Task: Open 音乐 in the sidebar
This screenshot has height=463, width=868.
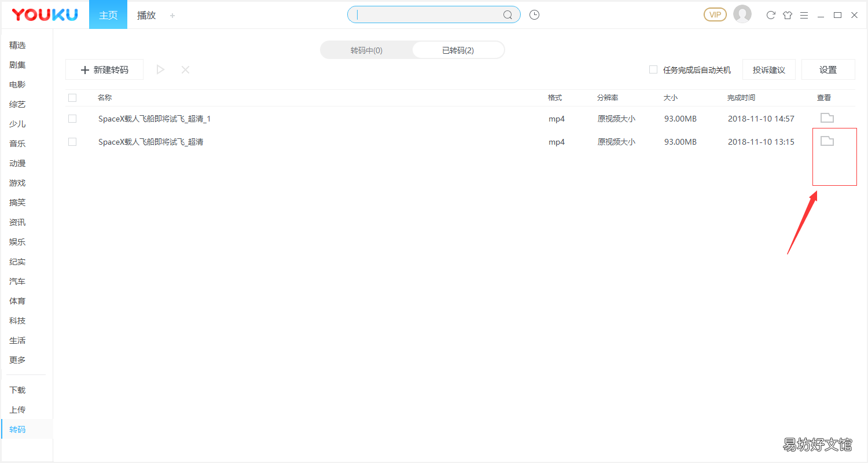Action: tap(17, 144)
